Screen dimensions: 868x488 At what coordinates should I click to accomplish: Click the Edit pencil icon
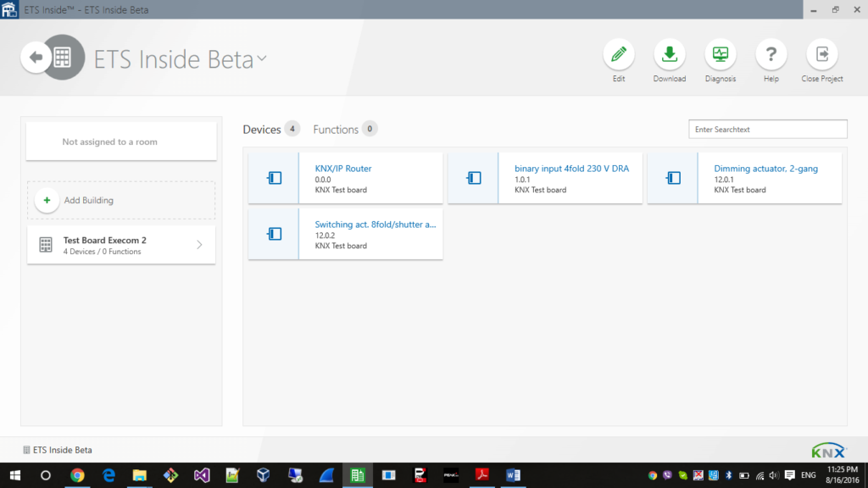[618, 54]
